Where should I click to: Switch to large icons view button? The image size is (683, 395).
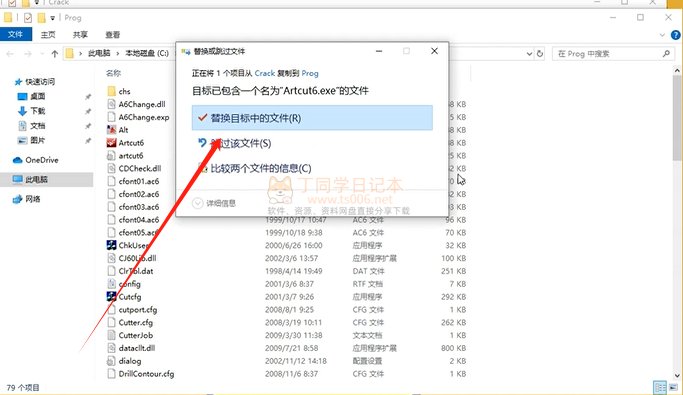675,387
